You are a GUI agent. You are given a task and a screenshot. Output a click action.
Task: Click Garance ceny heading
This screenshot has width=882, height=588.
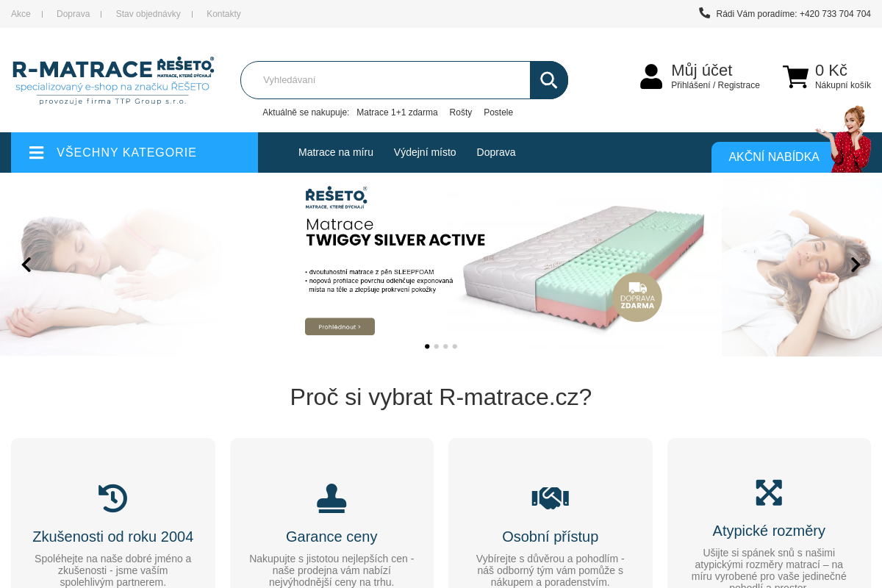(331, 537)
